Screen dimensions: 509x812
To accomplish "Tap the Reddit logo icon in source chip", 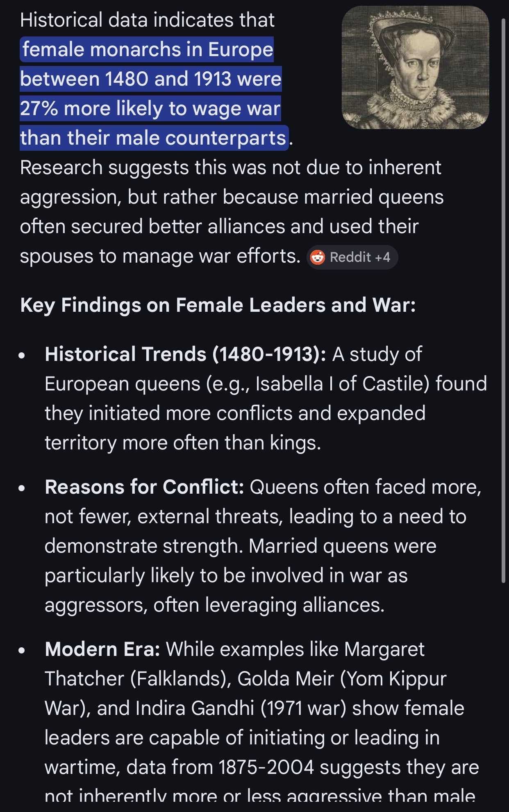I will (318, 257).
